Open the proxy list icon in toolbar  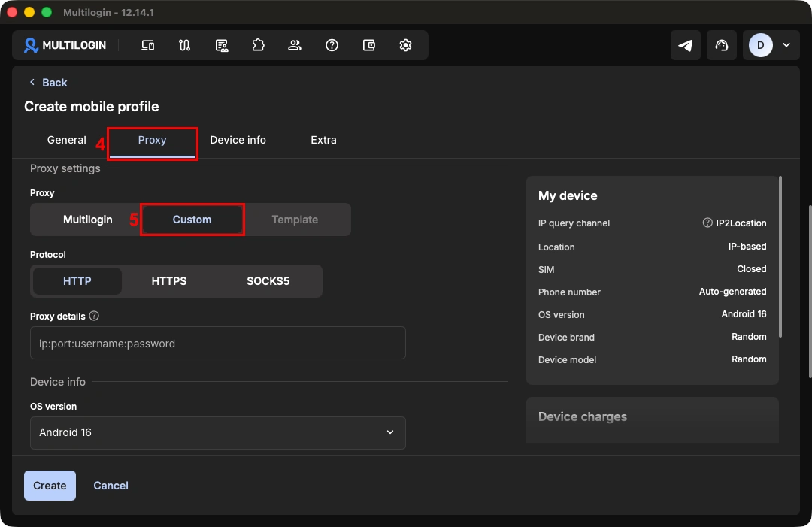[222, 46]
